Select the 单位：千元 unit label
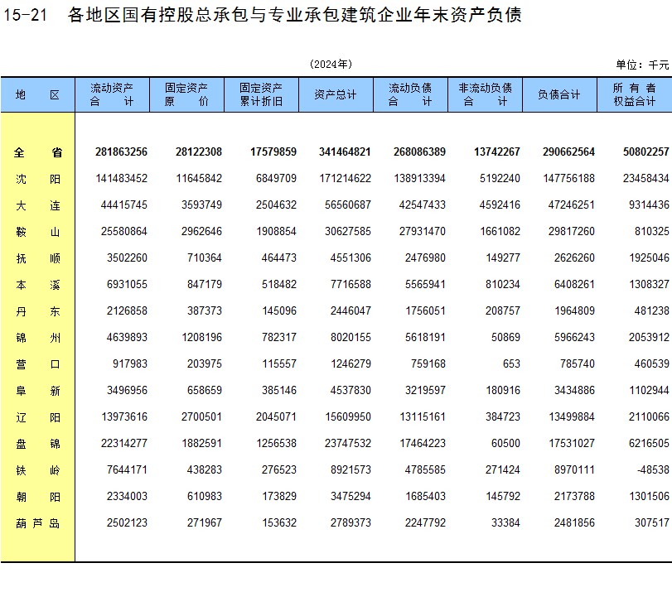This screenshot has width=672, height=616. [x=642, y=65]
